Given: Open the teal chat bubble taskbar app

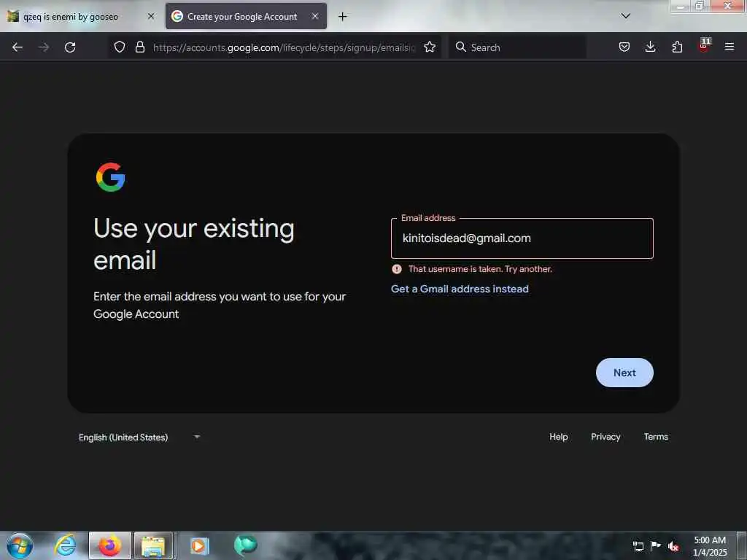Looking at the screenshot, I should (x=245, y=545).
